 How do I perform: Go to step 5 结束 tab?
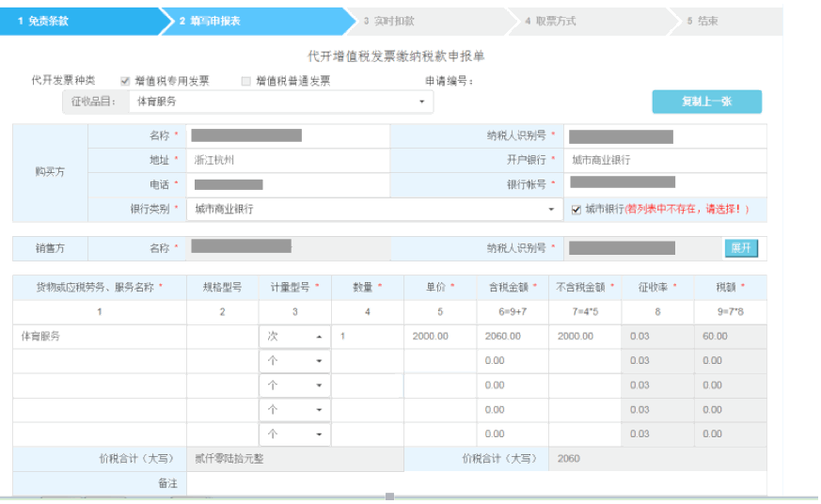coord(724,21)
